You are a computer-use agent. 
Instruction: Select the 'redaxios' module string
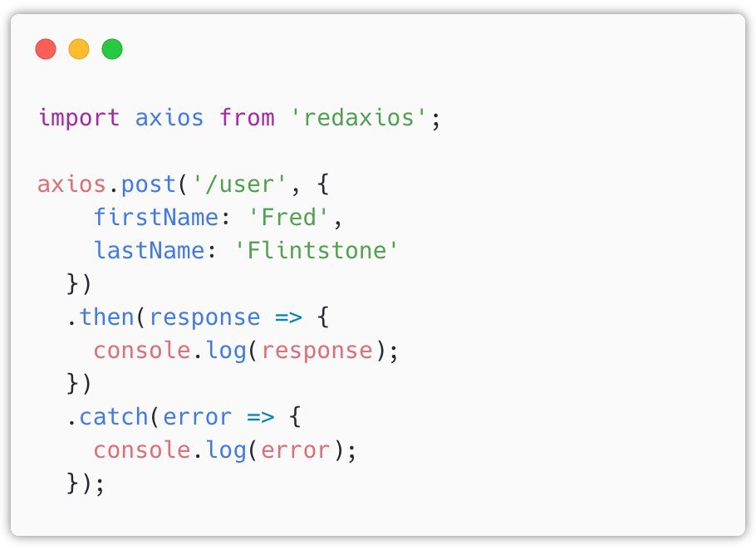(359, 117)
